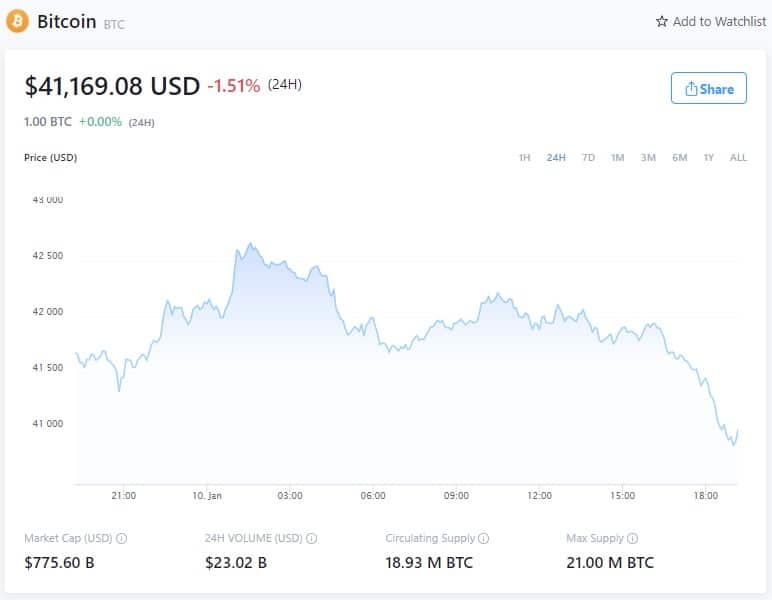
Task: Click the 21.00 M BTC max supply
Action: [x=610, y=563]
